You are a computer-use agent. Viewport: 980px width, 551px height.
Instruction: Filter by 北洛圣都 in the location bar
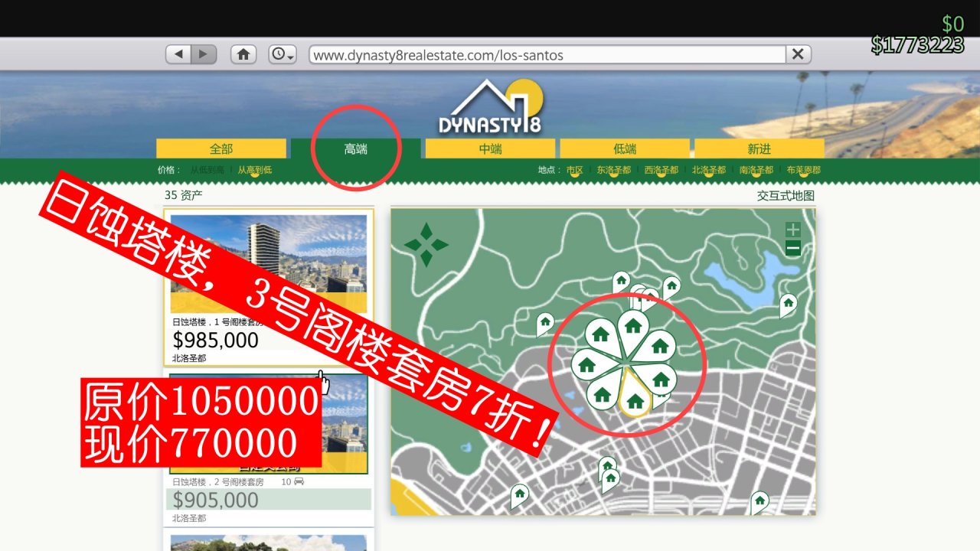click(709, 170)
